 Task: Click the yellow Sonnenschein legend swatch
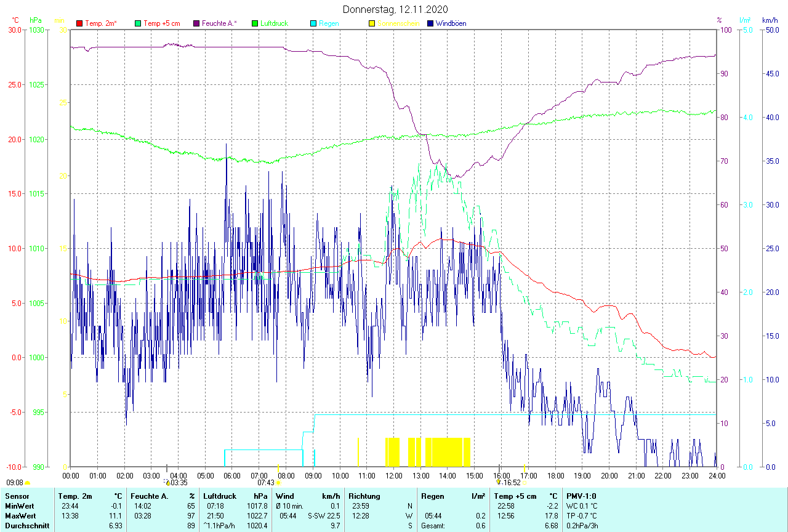[x=372, y=23]
